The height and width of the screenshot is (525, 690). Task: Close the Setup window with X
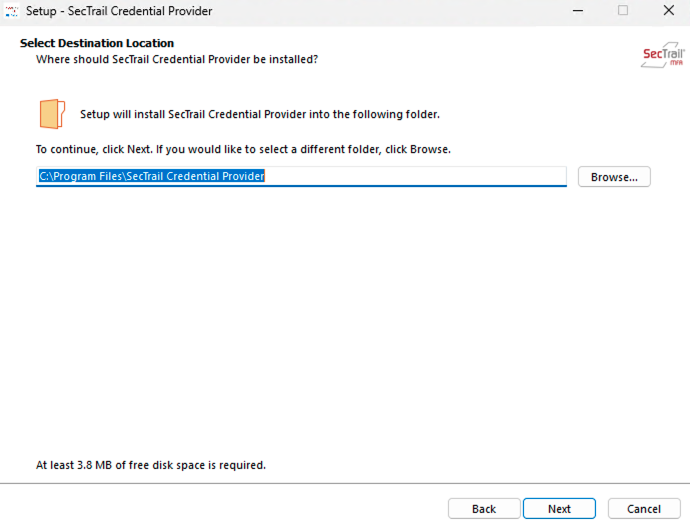pyautogui.click(x=667, y=11)
